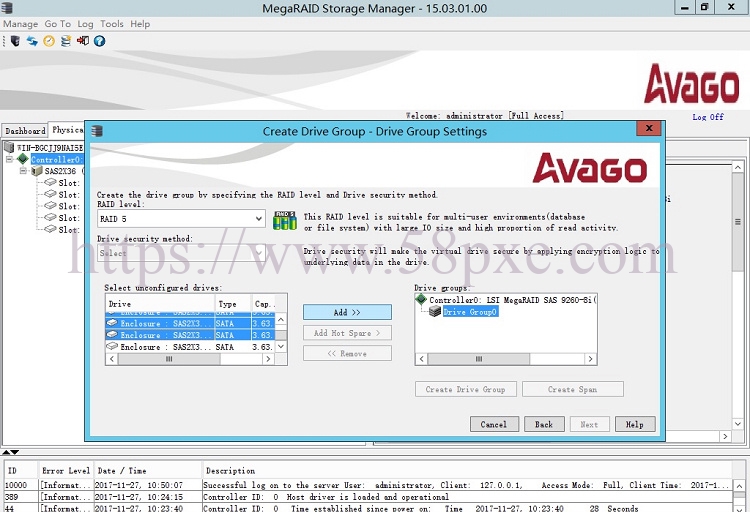Click the ID log column header
Viewport: 750px width, 512px height.
point(21,470)
